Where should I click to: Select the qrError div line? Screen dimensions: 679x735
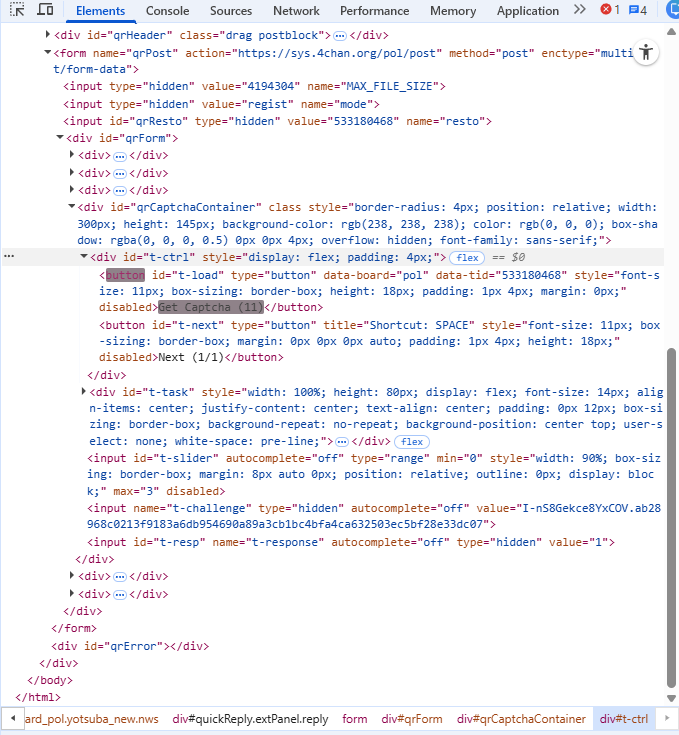(x=130, y=646)
